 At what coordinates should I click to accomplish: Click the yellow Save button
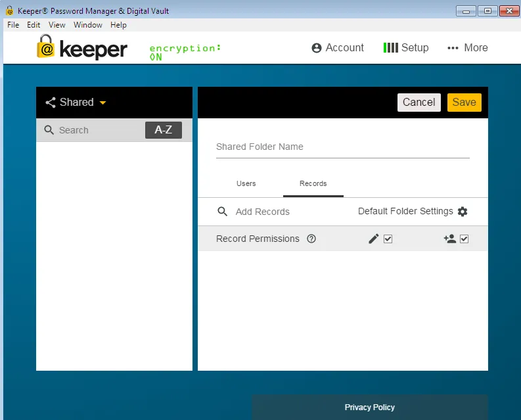(464, 103)
